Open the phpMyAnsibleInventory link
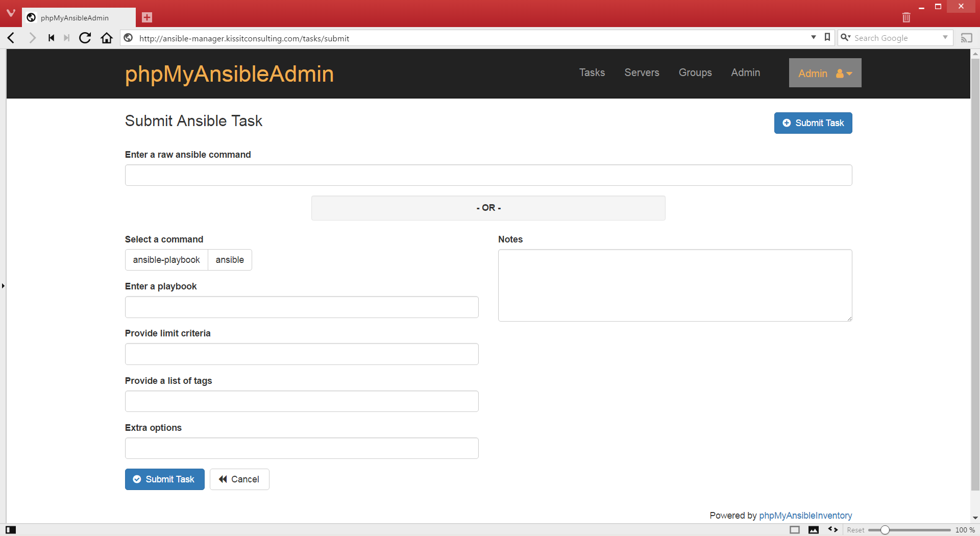This screenshot has height=536, width=980. [x=805, y=516]
